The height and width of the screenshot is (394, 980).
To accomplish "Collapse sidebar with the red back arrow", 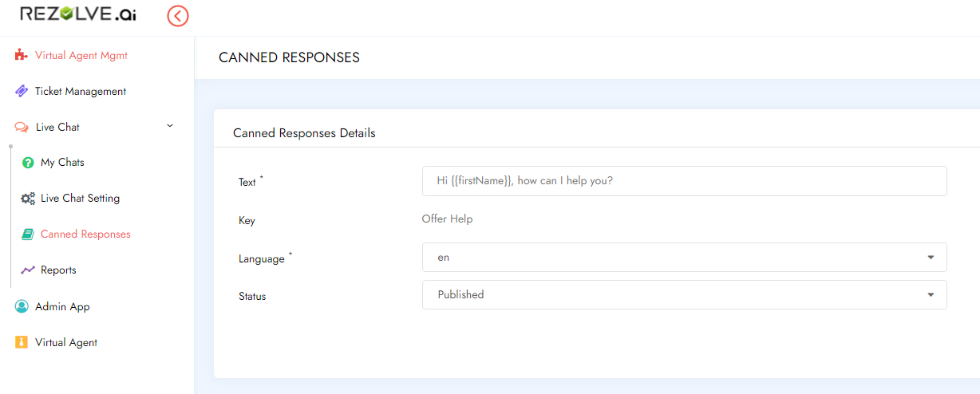I will 178,15.
